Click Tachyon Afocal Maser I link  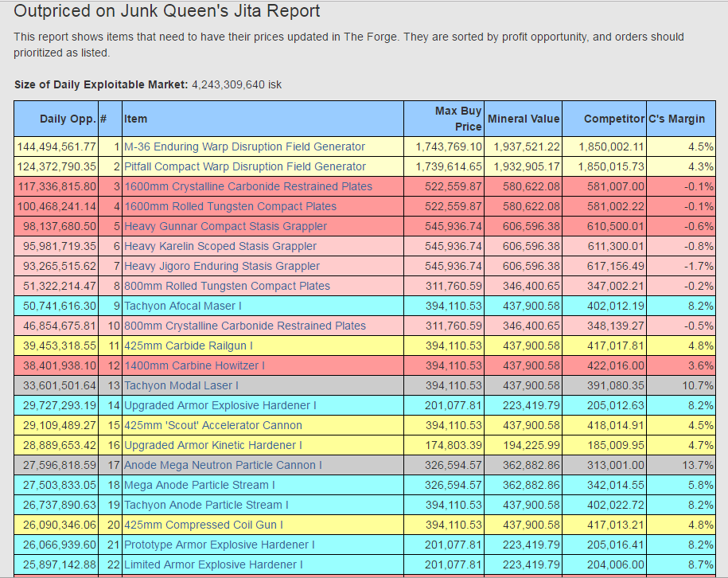pos(182,307)
